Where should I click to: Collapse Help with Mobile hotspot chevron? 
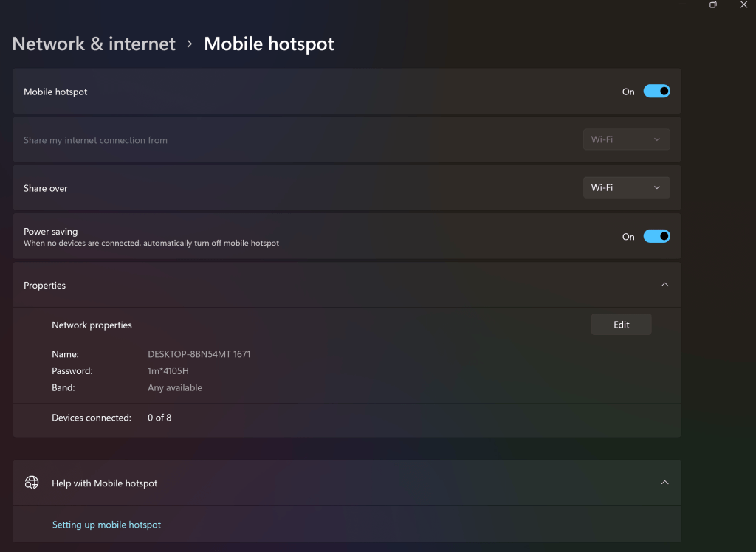pos(665,483)
